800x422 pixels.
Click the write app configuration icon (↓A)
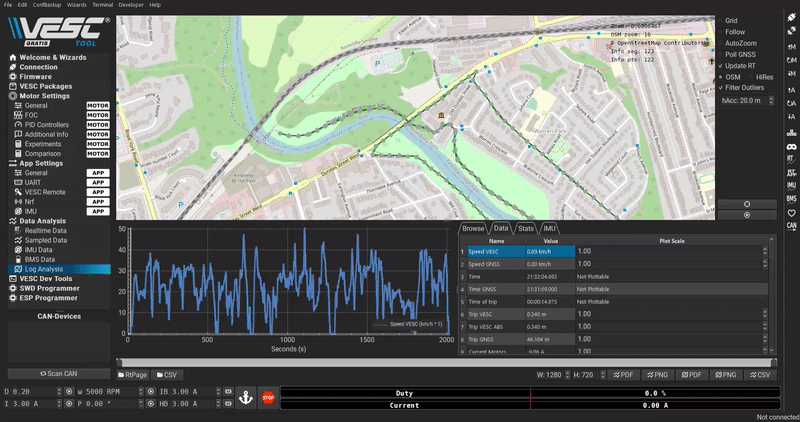pyautogui.click(x=791, y=117)
